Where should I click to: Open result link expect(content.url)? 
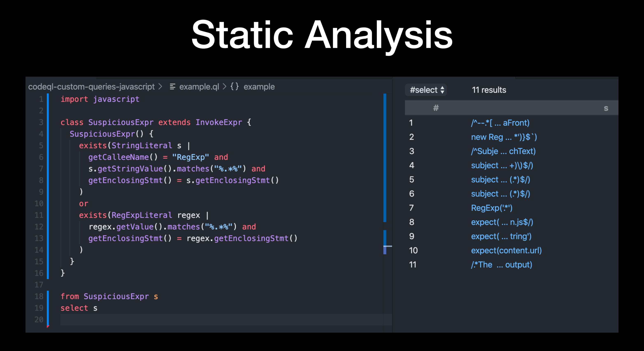pos(506,250)
